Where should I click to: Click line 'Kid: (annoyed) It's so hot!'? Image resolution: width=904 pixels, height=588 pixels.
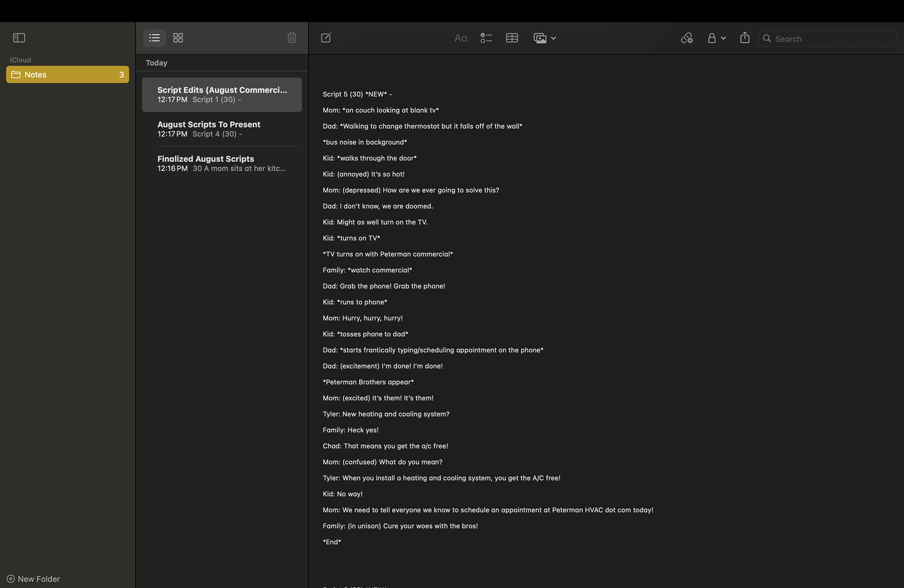click(363, 174)
